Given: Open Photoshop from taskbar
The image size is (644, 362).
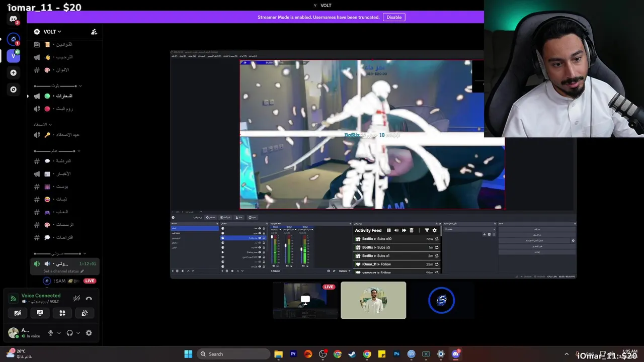Looking at the screenshot, I should [x=396, y=354].
